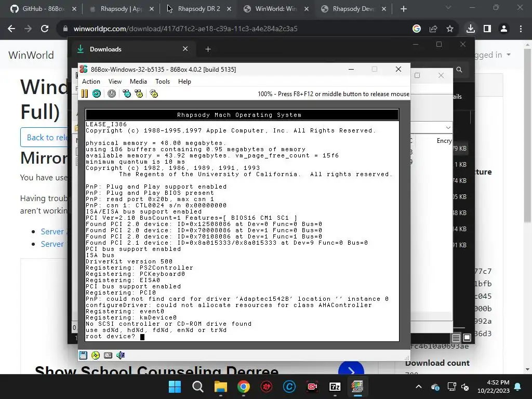The width and height of the screenshot is (532, 399).
Task: Open the Help menu in 86Box
Action: click(x=184, y=82)
